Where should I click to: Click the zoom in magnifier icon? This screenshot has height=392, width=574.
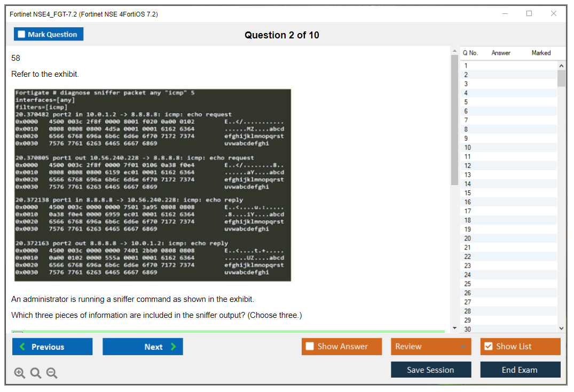pyautogui.click(x=20, y=373)
